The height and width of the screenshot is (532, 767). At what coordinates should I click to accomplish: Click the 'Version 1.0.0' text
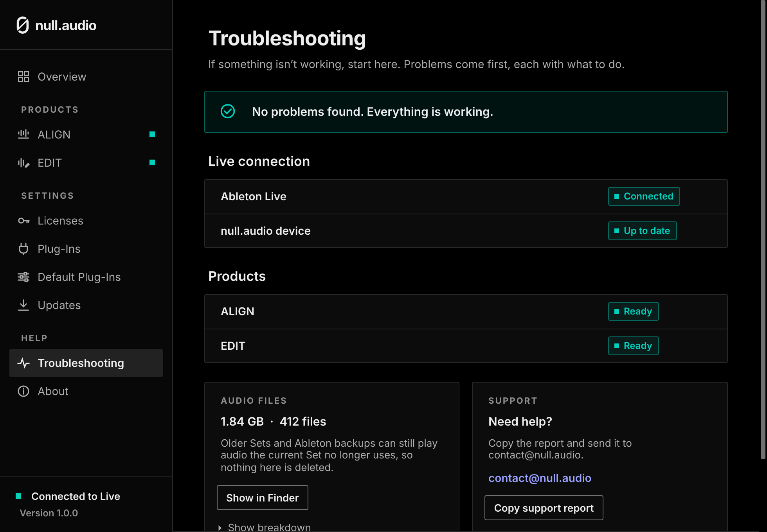[x=49, y=513]
